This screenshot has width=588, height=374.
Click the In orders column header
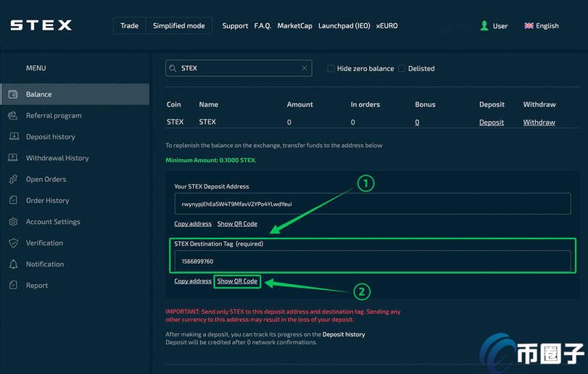pos(365,104)
